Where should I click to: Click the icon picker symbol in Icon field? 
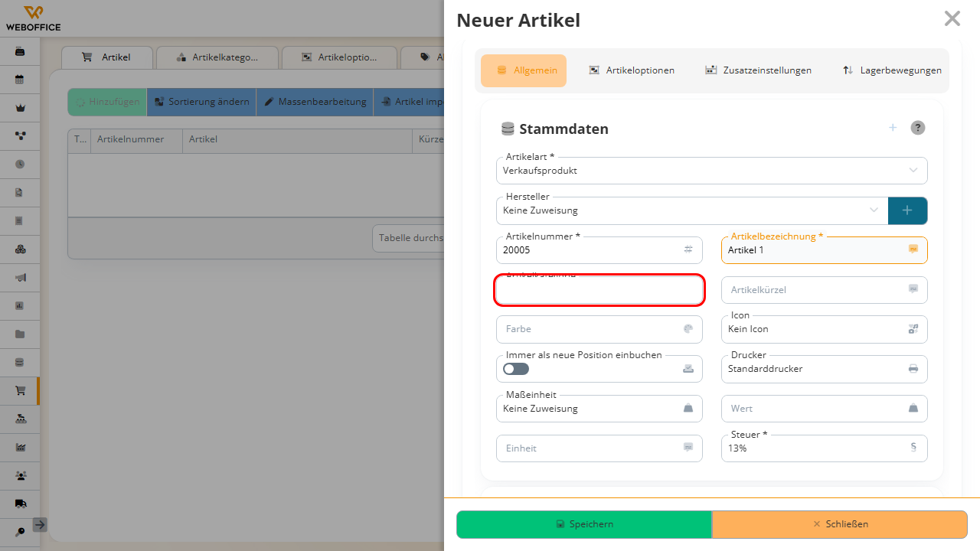[913, 329]
